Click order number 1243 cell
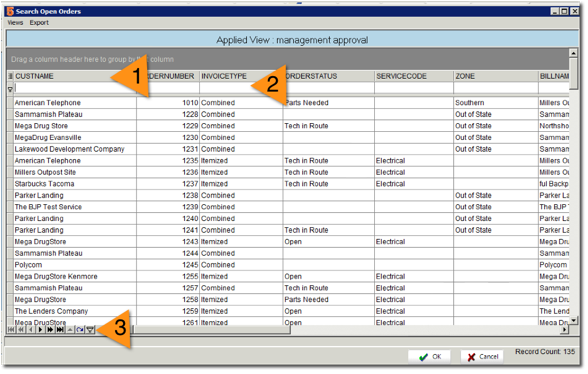Screen dimensions: 588x374 (168, 242)
